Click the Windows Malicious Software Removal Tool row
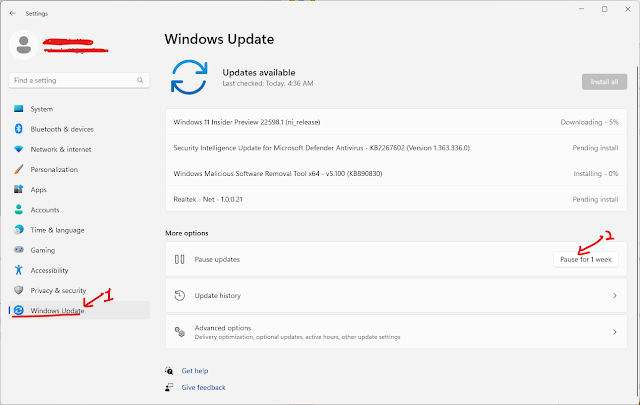Screen dimensions: 640x405 [396, 174]
